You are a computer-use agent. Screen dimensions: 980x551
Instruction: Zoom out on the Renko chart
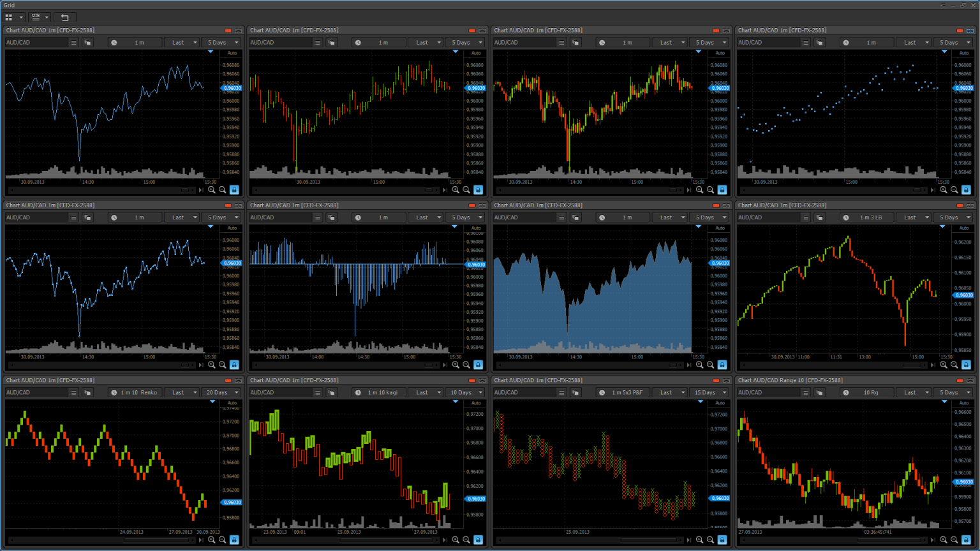pos(223,540)
